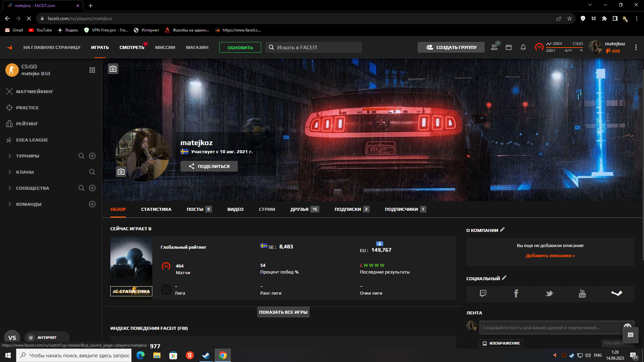Screen dimensions: 644x362
Task: Open the games grid icon beside CS:GO
Action: coord(92,70)
